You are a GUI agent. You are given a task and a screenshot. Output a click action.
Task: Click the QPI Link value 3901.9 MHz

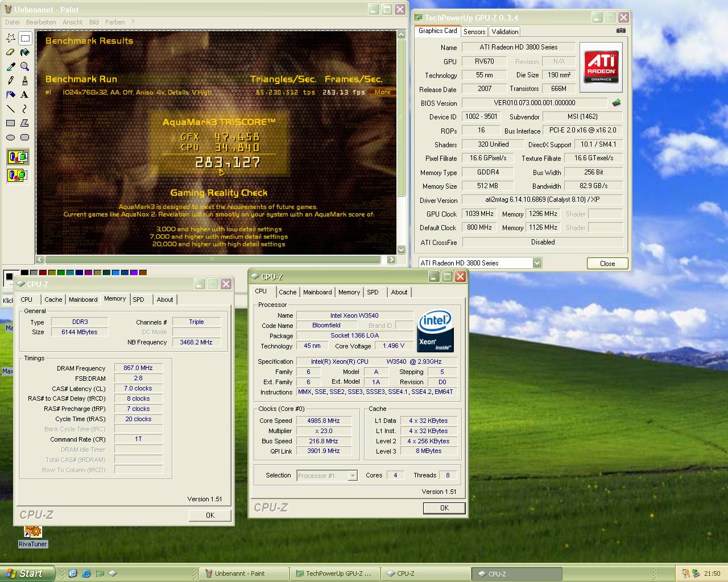323,451
